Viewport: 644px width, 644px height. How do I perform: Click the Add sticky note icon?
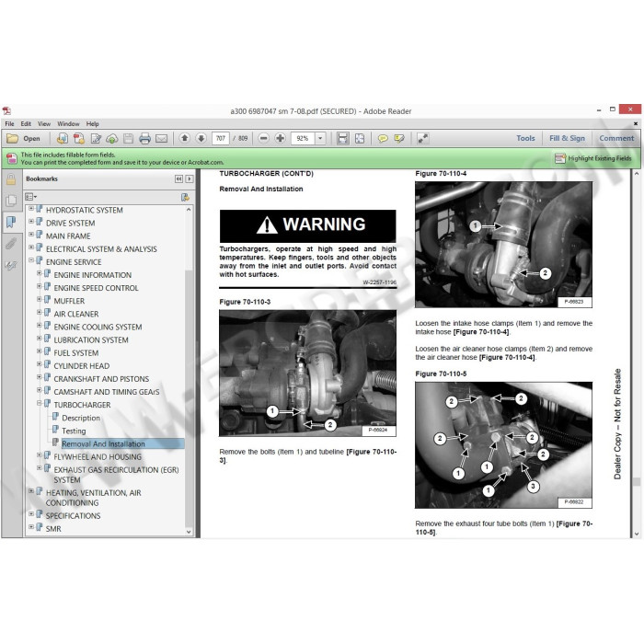click(383, 138)
